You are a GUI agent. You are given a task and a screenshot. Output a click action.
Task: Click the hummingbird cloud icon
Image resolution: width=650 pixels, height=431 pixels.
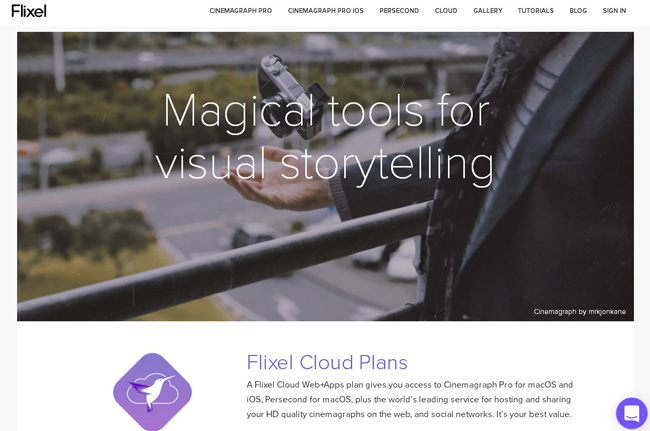pos(153,392)
